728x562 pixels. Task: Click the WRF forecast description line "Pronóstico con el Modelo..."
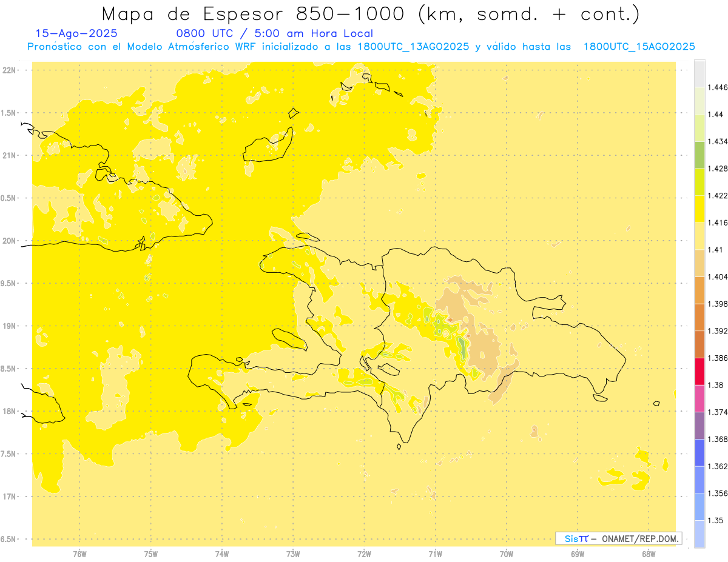[x=361, y=47]
